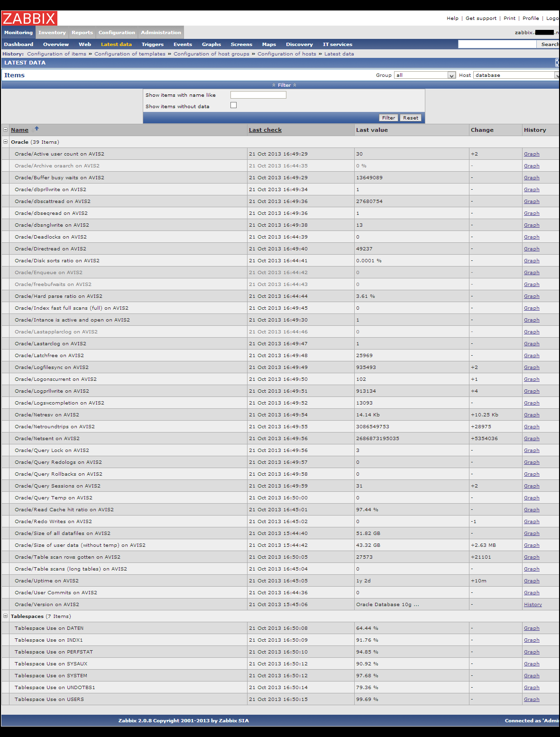
Task: Open the Group dropdown
Action: click(x=424, y=75)
